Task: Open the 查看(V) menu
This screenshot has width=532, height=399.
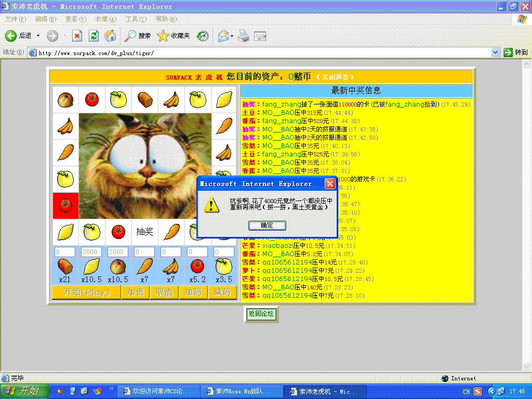Action: click(x=75, y=19)
